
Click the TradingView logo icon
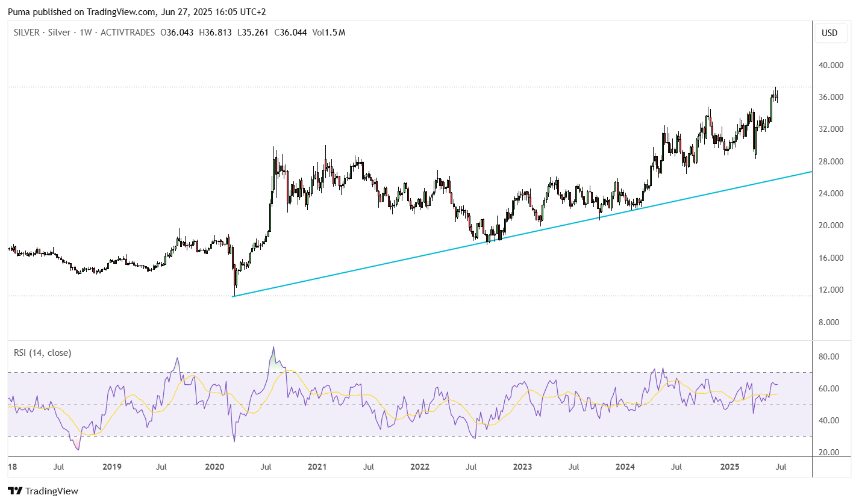click(x=15, y=491)
